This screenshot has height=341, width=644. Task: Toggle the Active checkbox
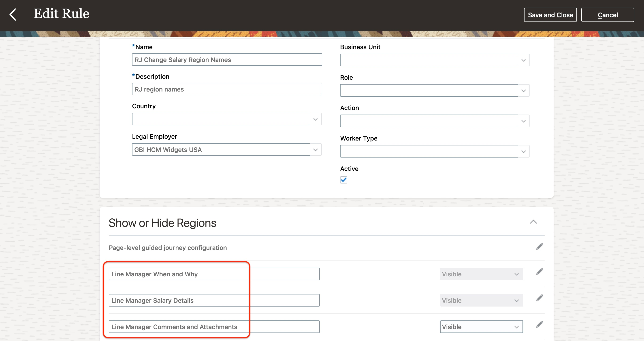(343, 180)
